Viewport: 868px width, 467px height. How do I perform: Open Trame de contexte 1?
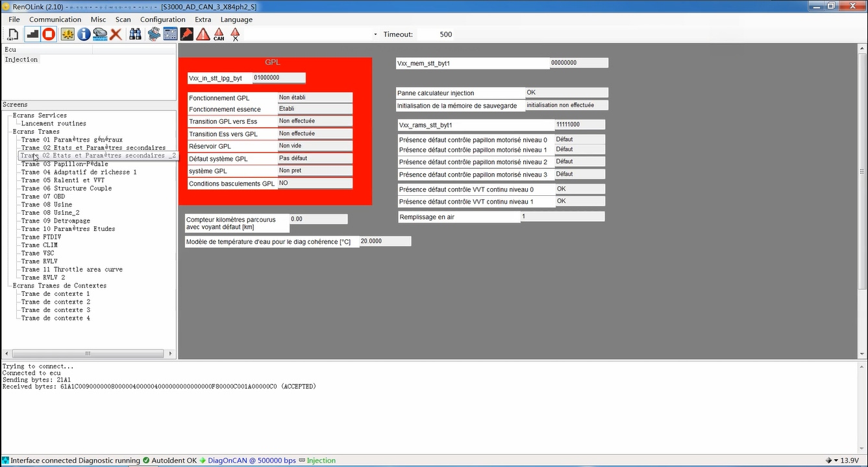[x=55, y=294]
